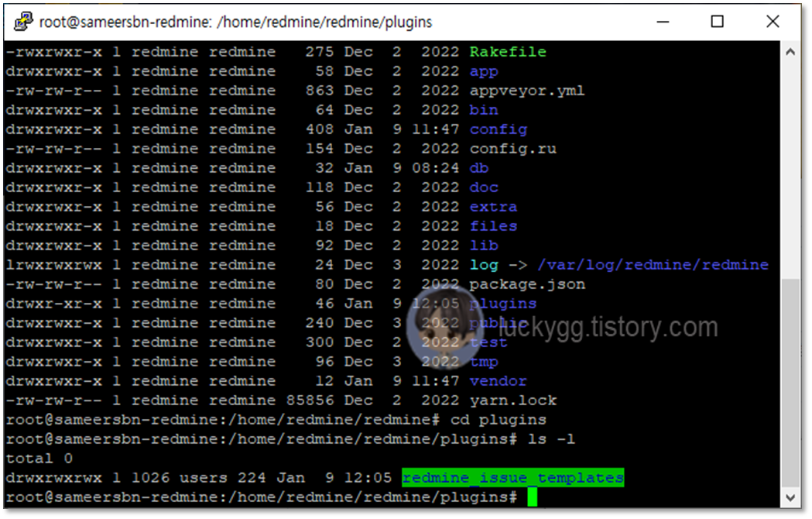Click the appveyor.yml file name
Viewport: 812px width, 519px height.
click(x=526, y=91)
